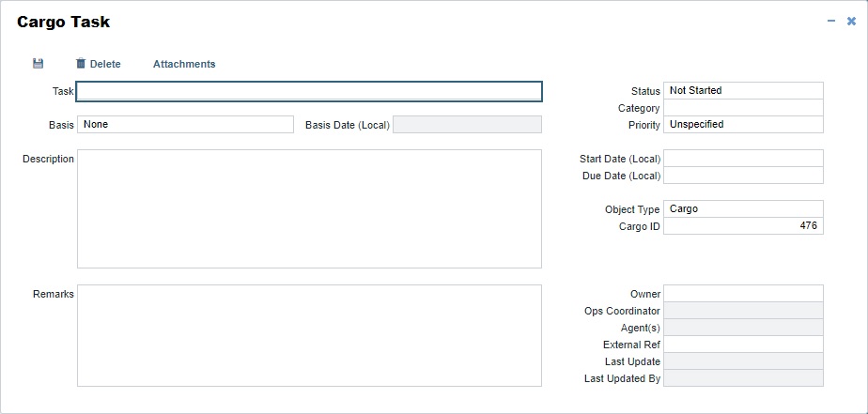Click the save disk icon
Screen dimensions: 868x414
coord(39,64)
